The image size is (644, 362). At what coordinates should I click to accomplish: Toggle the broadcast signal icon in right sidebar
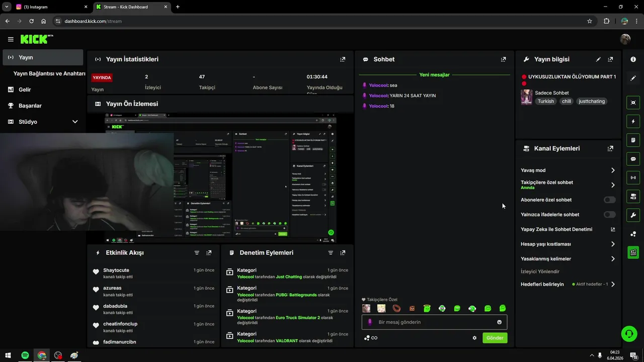[633, 177]
